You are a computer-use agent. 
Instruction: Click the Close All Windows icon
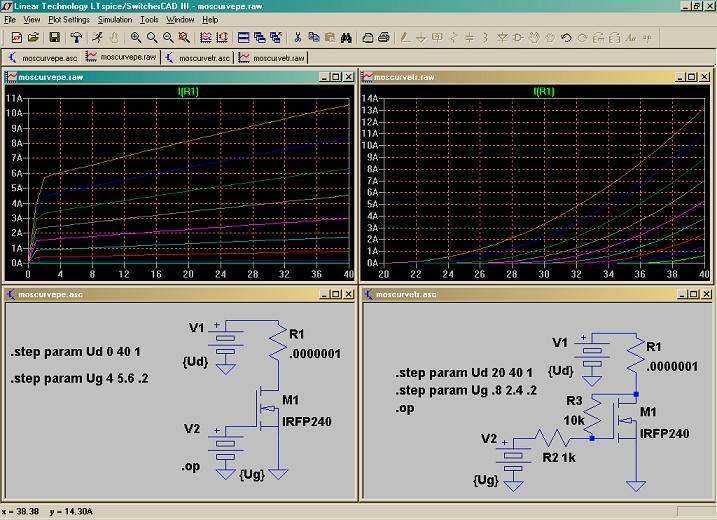click(x=275, y=38)
